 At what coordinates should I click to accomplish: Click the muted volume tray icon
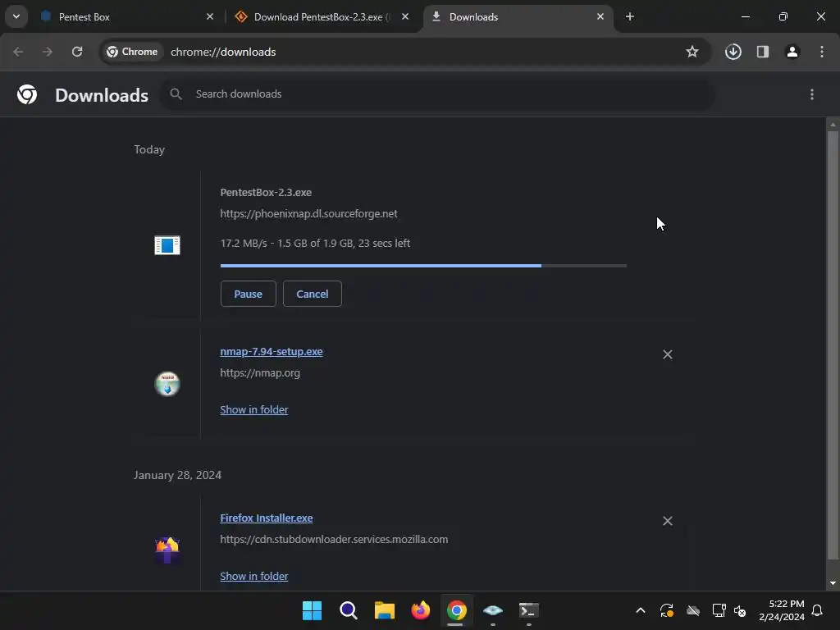(740, 610)
